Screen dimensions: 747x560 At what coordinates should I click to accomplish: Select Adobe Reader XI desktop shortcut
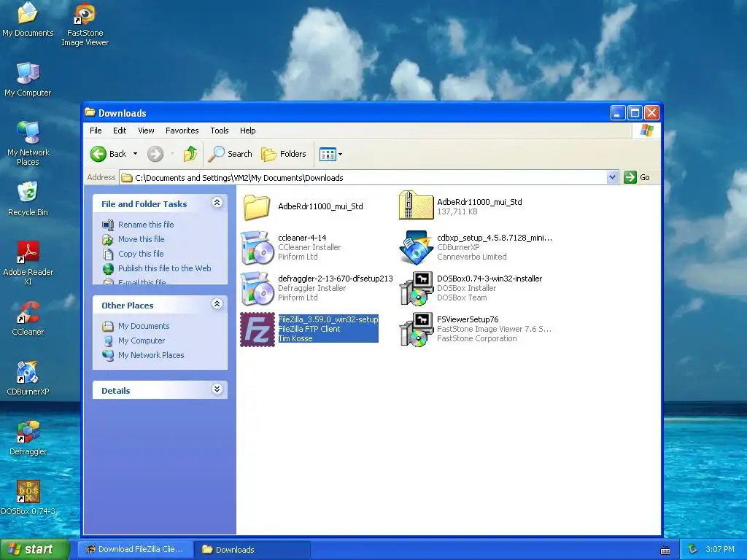pos(28,262)
